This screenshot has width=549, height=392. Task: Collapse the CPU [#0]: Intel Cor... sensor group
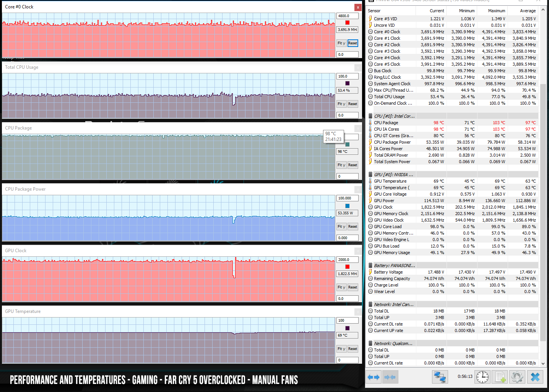(370, 116)
